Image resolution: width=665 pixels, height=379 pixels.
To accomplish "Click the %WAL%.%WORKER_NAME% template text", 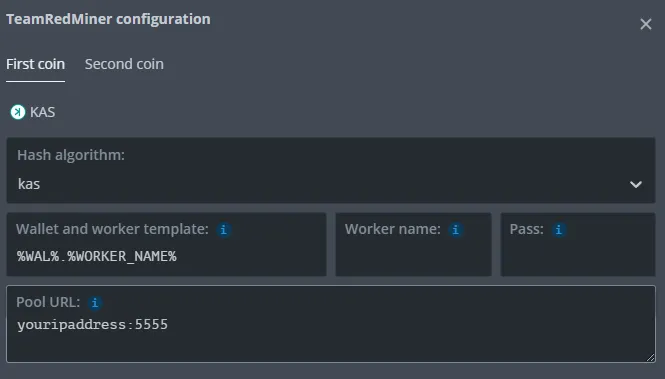I will pos(97,256).
